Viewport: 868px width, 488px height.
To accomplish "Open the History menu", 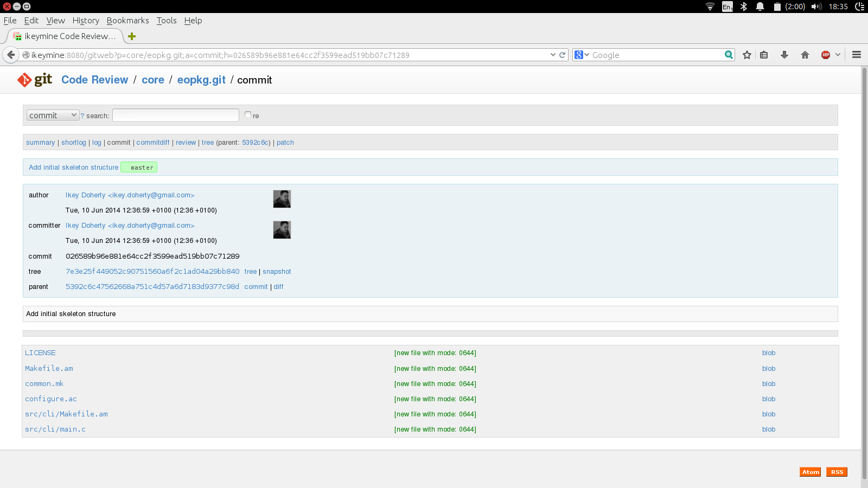I will [x=86, y=21].
